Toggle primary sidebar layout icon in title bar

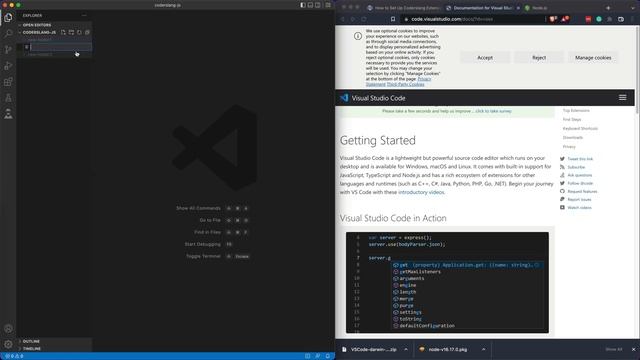click(x=303, y=5)
